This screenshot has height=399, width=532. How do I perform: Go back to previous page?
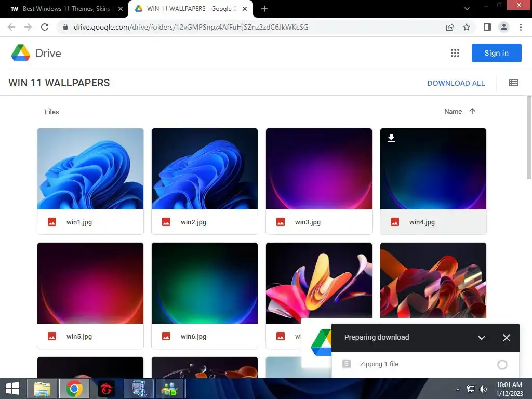point(11,27)
